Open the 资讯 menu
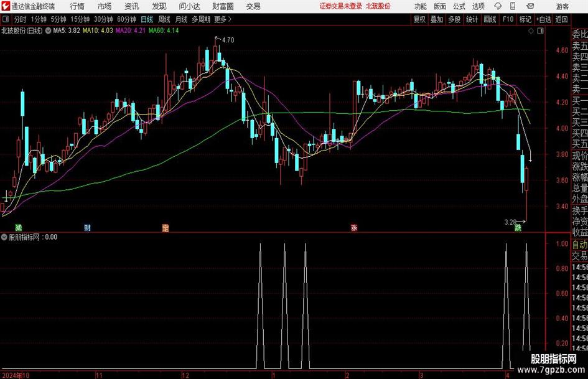 (132, 6)
